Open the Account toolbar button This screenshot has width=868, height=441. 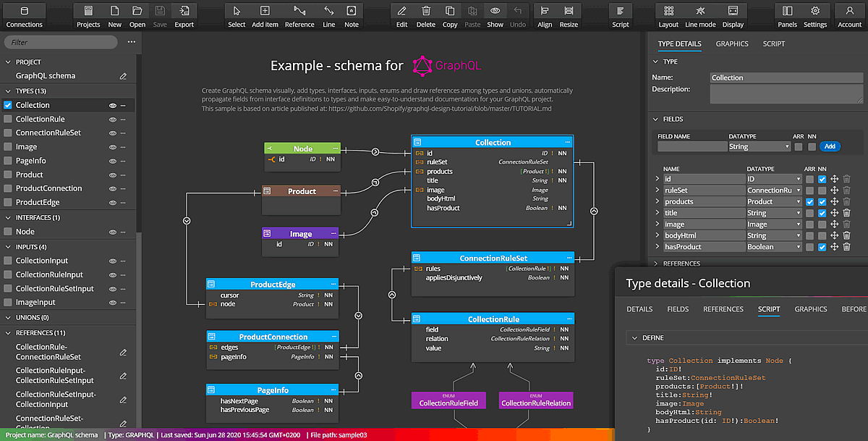click(850, 17)
